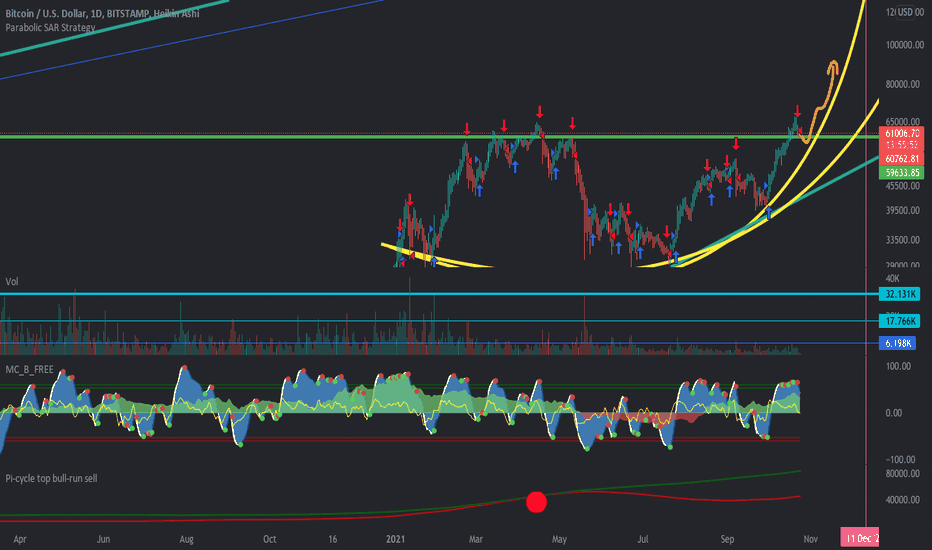Click the green 59633.85 price label
The width and height of the screenshot is (932, 550).
(901, 173)
